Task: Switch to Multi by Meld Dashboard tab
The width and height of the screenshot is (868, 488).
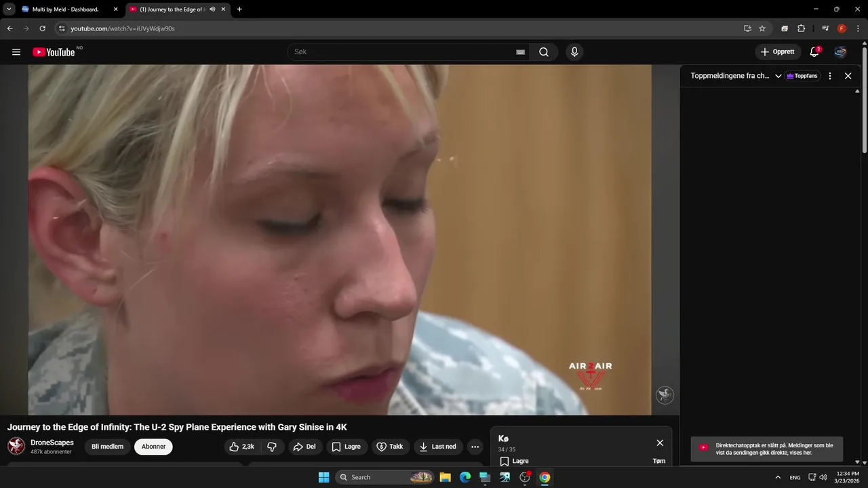Action: 65,9
